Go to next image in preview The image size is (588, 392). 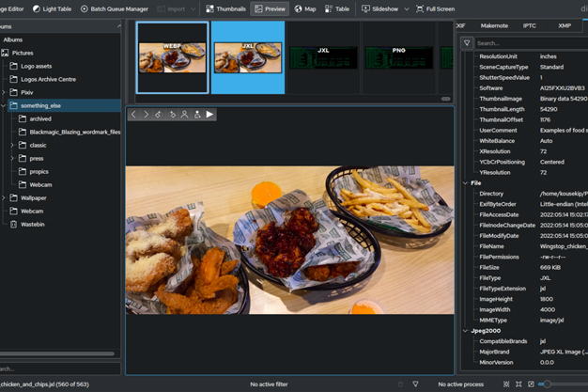146,115
